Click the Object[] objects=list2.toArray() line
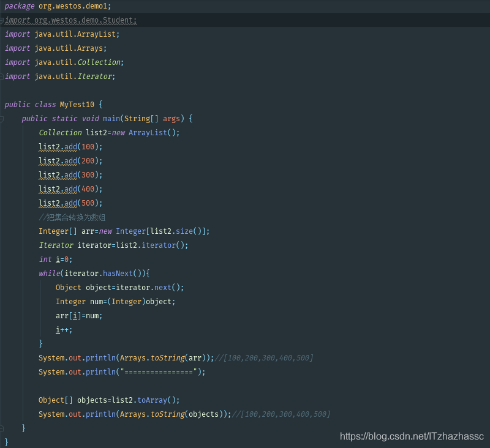This screenshot has width=490, height=448. [109, 400]
